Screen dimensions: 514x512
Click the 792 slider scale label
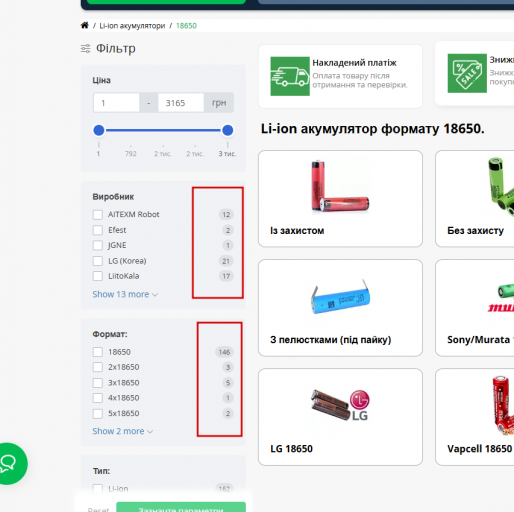click(x=131, y=154)
